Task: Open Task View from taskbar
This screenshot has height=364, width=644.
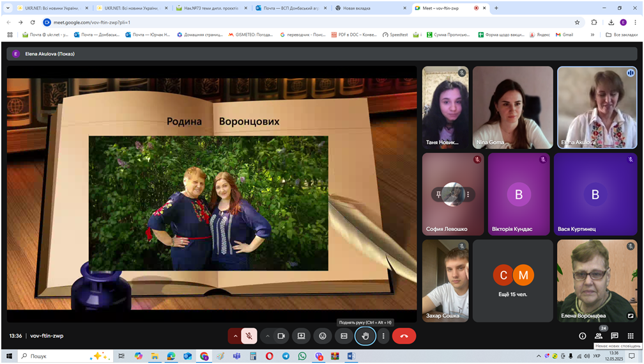Action: [x=121, y=356]
